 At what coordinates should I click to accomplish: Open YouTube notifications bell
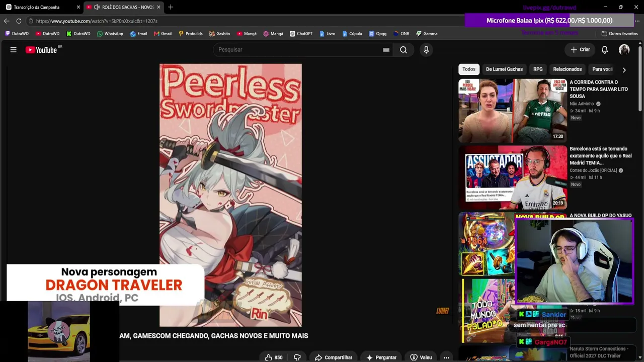point(605,50)
